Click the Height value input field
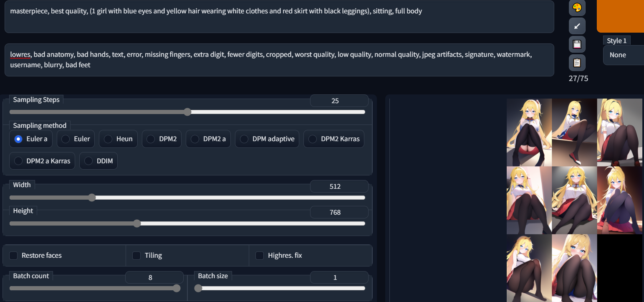Image resolution: width=644 pixels, height=302 pixels. [339, 212]
